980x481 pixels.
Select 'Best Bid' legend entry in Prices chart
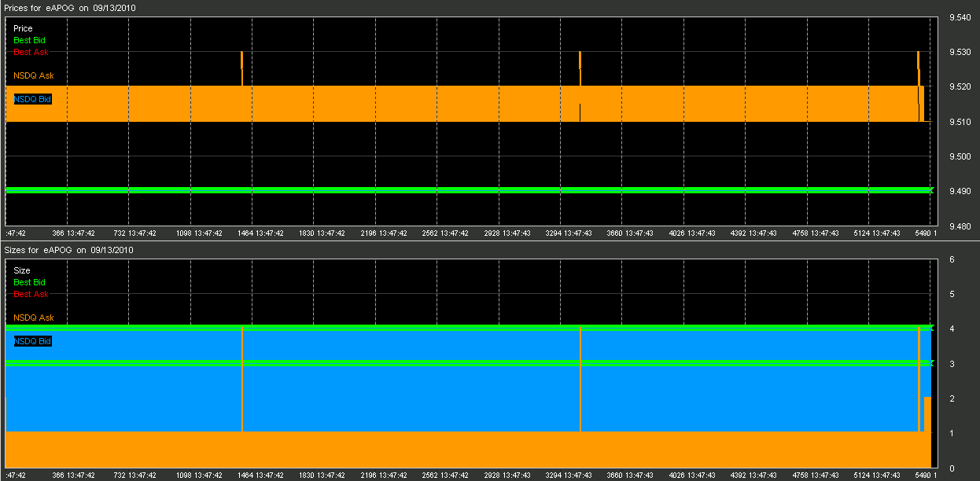[29, 40]
